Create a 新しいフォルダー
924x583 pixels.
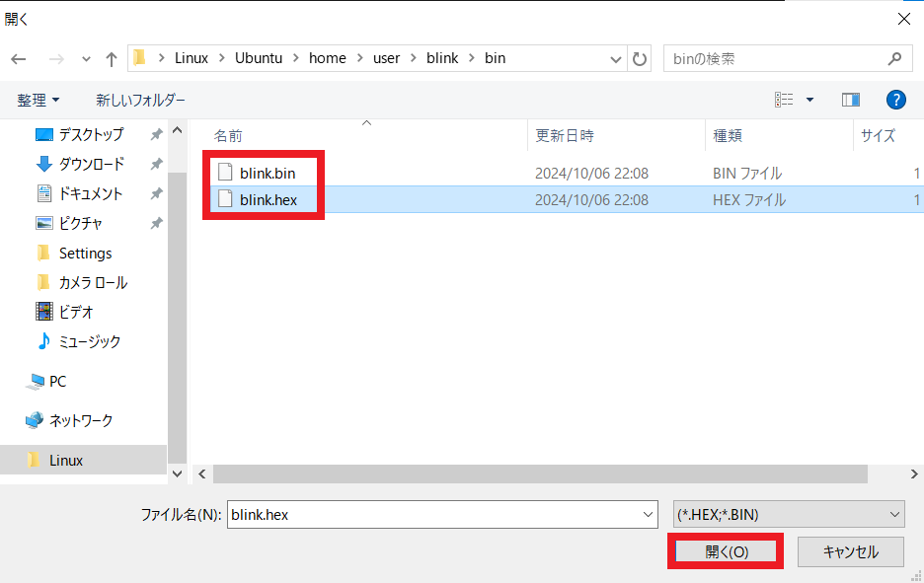140,100
